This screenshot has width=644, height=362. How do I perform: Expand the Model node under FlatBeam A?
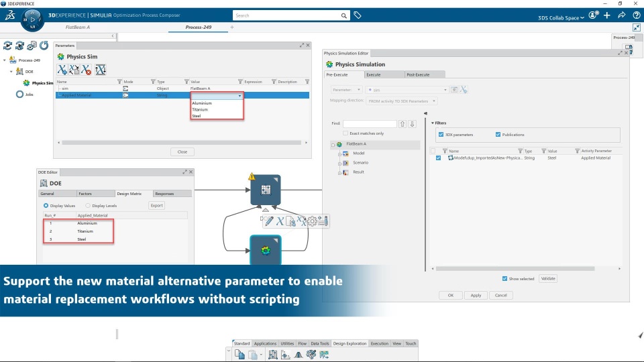[x=339, y=154]
